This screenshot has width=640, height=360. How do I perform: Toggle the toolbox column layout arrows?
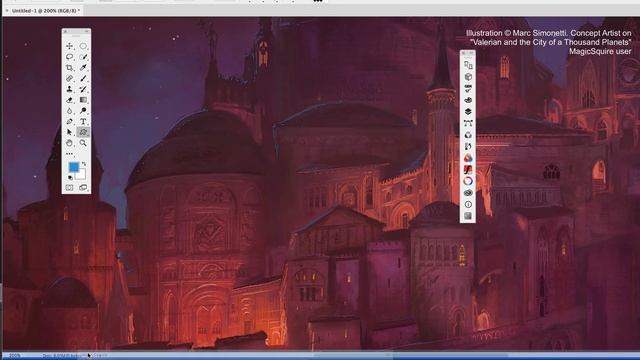pos(86,31)
